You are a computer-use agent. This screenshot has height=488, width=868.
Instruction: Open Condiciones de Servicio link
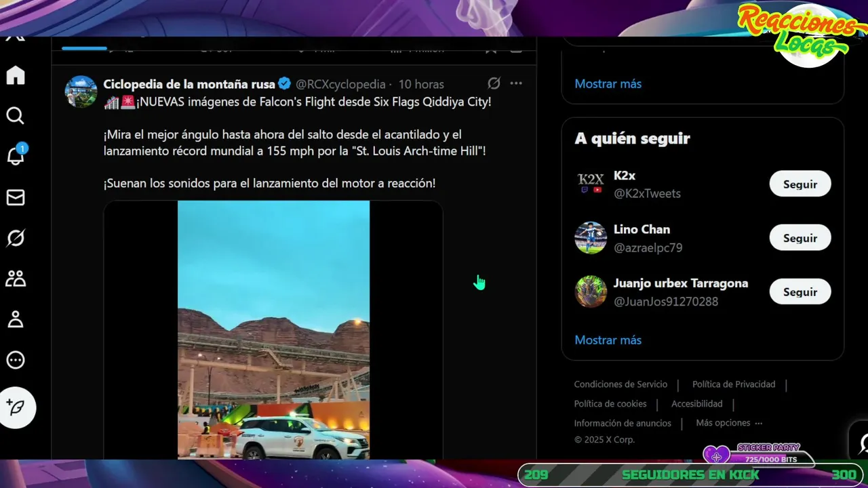click(620, 384)
